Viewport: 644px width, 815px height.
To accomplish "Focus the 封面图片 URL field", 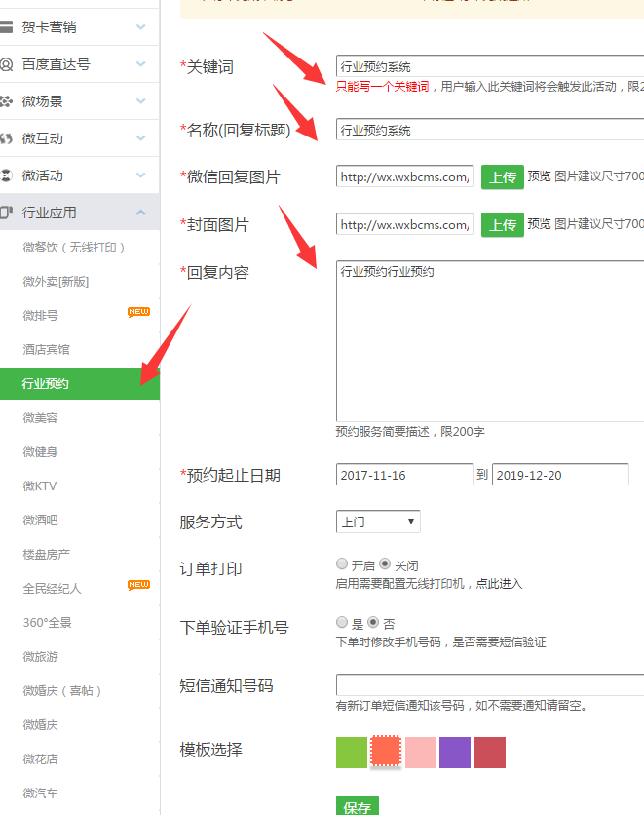I will [x=404, y=225].
